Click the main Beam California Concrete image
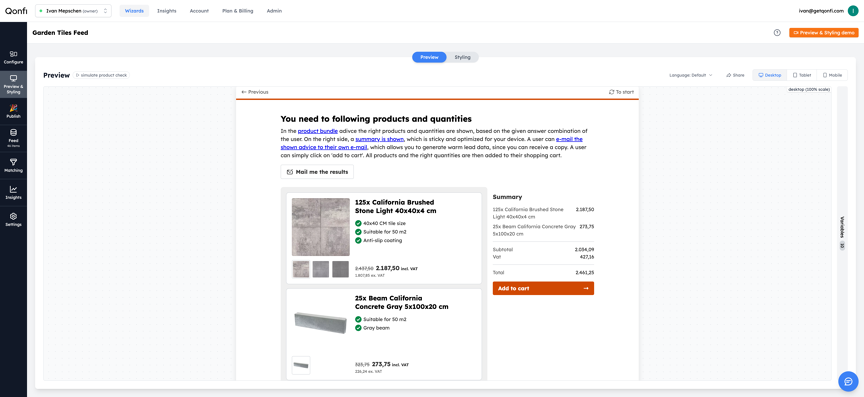The width and height of the screenshot is (864, 397). pos(321,323)
